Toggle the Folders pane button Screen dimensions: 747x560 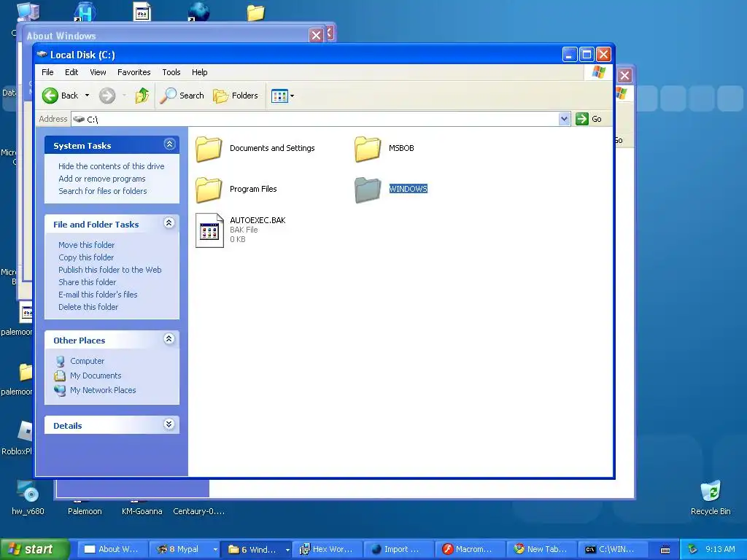[236, 96]
